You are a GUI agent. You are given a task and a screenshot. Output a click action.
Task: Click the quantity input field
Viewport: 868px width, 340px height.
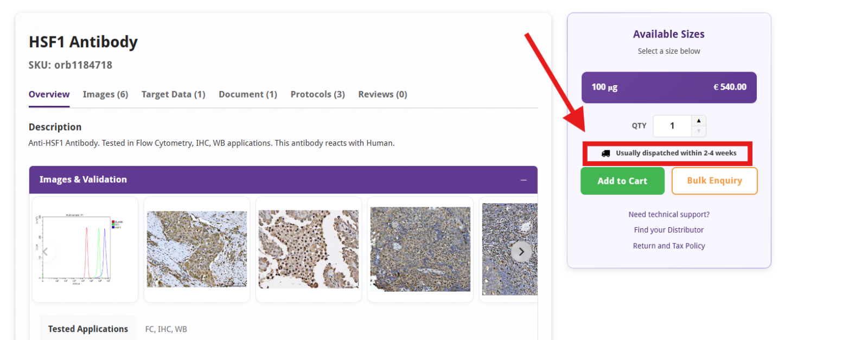672,126
